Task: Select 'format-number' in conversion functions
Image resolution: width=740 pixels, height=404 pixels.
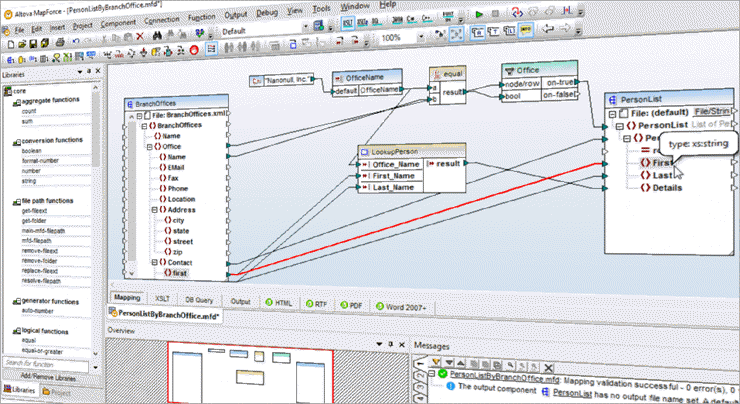Action: point(40,161)
